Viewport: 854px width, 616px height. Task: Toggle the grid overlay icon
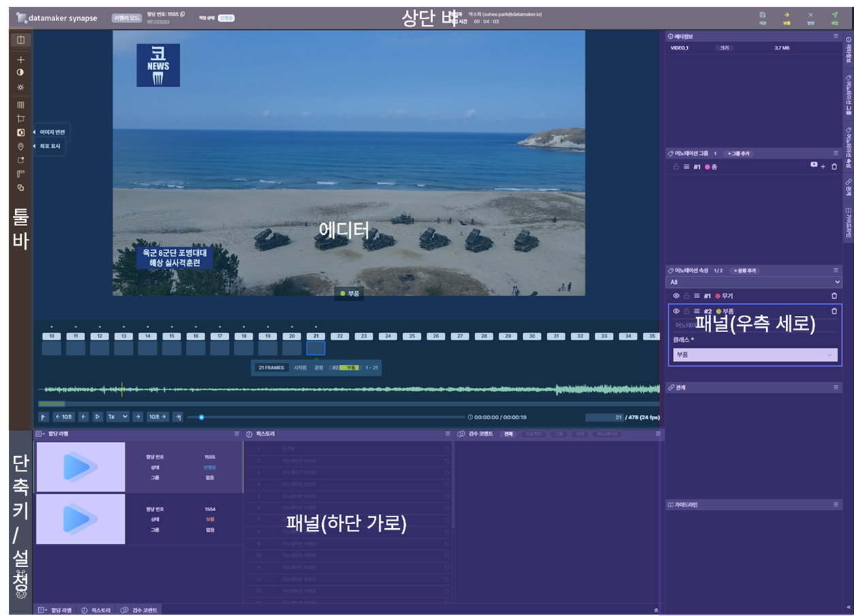point(20,105)
